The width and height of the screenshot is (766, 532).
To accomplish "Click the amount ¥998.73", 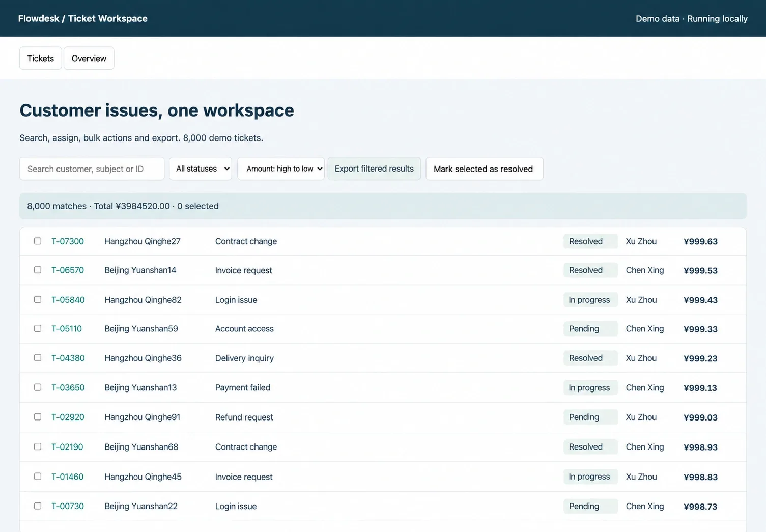I will point(700,507).
